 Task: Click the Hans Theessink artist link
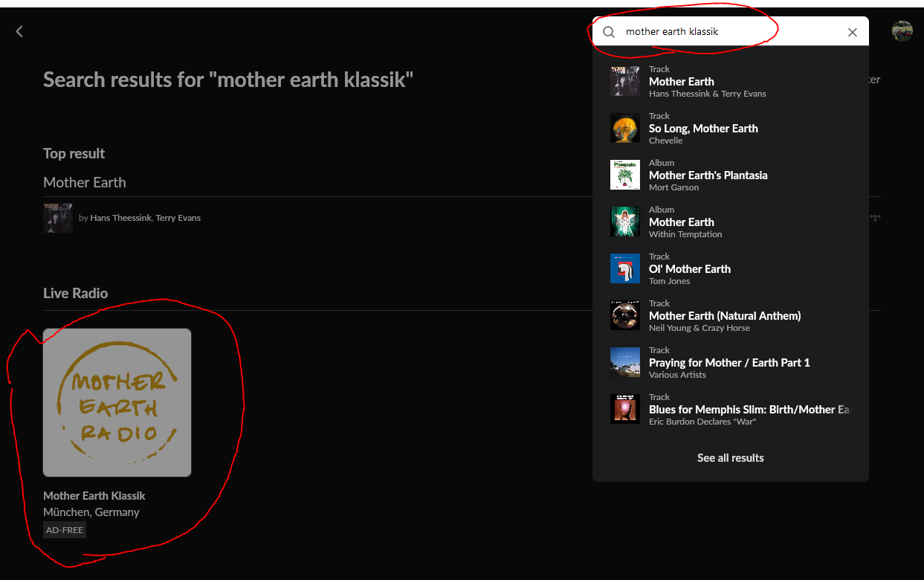tap(120, 218)
